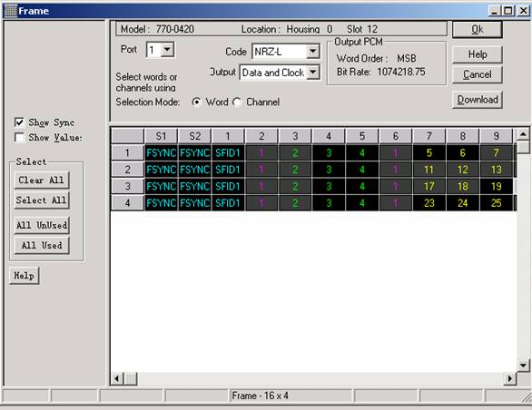Choose the Word selection mode radio

click(196, 102)
